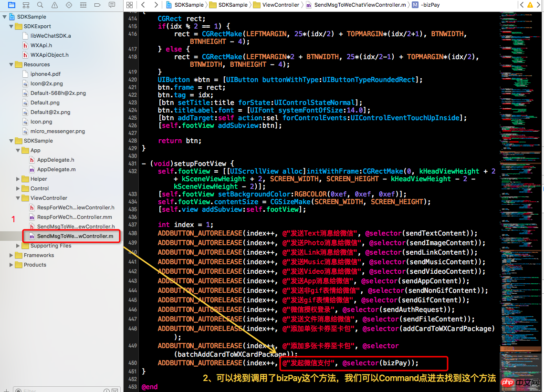This screenshot has height=392, width=544.
Task: Open the Find navigator tab
Action: (40, 5)
